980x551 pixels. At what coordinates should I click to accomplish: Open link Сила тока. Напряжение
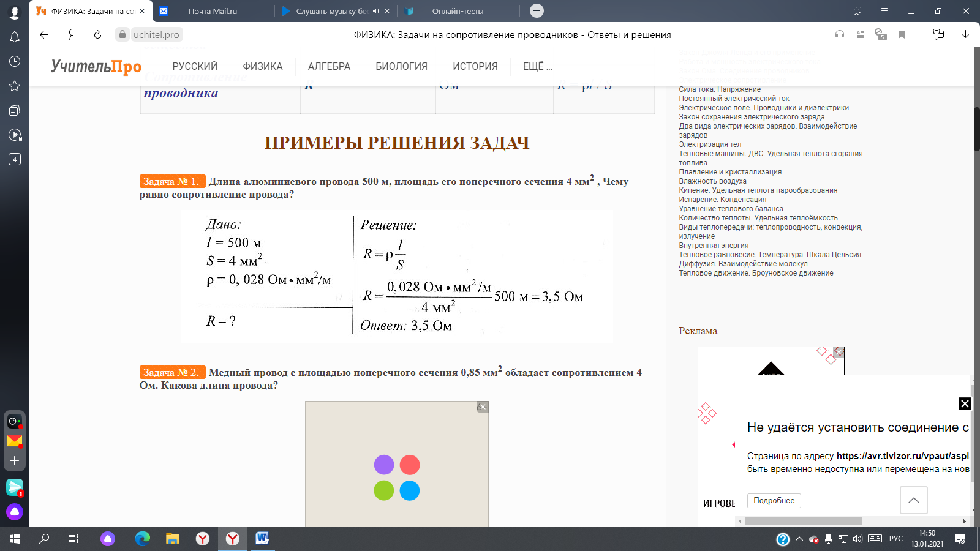(720, 89)
